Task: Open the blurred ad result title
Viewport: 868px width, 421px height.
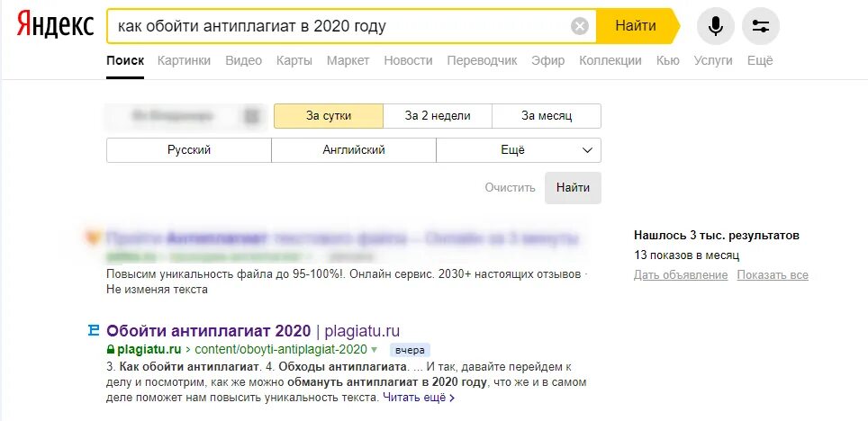Action: (342, 239)
